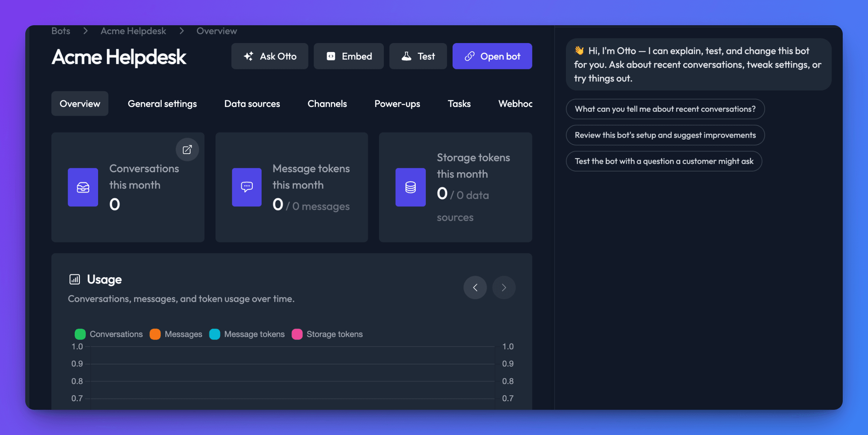
Task: Go to previous usage period arrow
Action: click(x=475, y=288)
